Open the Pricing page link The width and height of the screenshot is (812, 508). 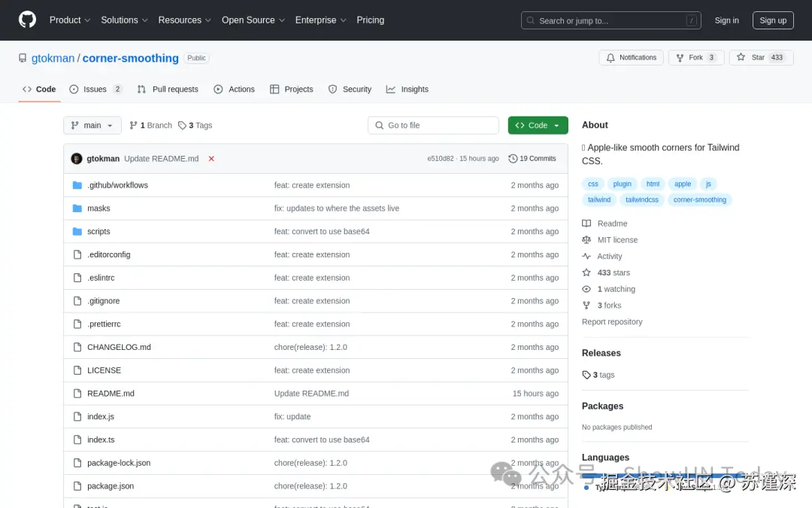pyautogui.click(x=370, y=20)
